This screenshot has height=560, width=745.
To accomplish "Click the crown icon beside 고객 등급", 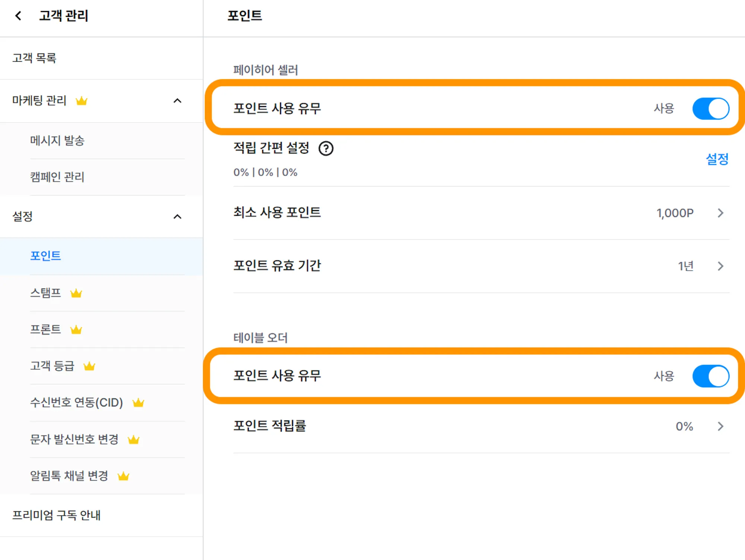I will tap(89, 366).
